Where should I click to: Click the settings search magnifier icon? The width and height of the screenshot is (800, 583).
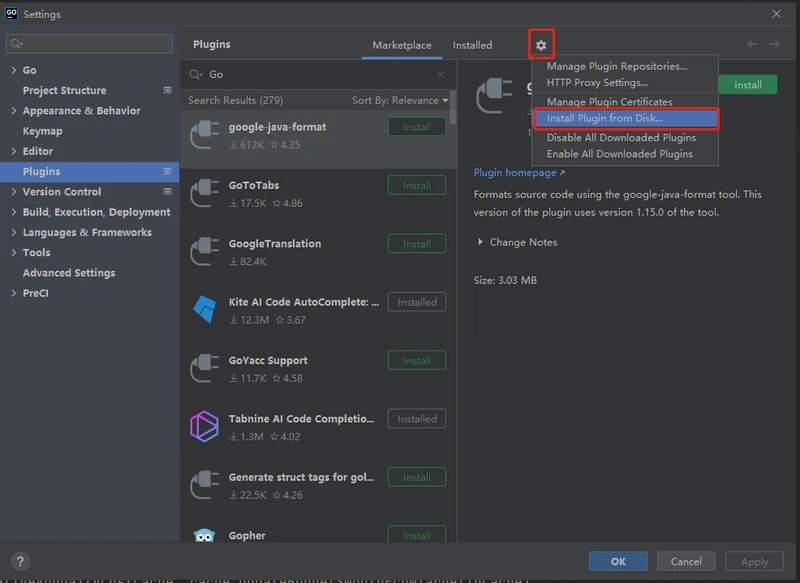point(16,44)
